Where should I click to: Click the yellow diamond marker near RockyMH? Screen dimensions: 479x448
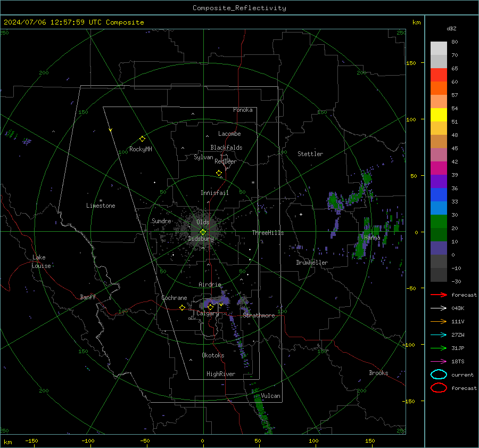coord(142,139)
